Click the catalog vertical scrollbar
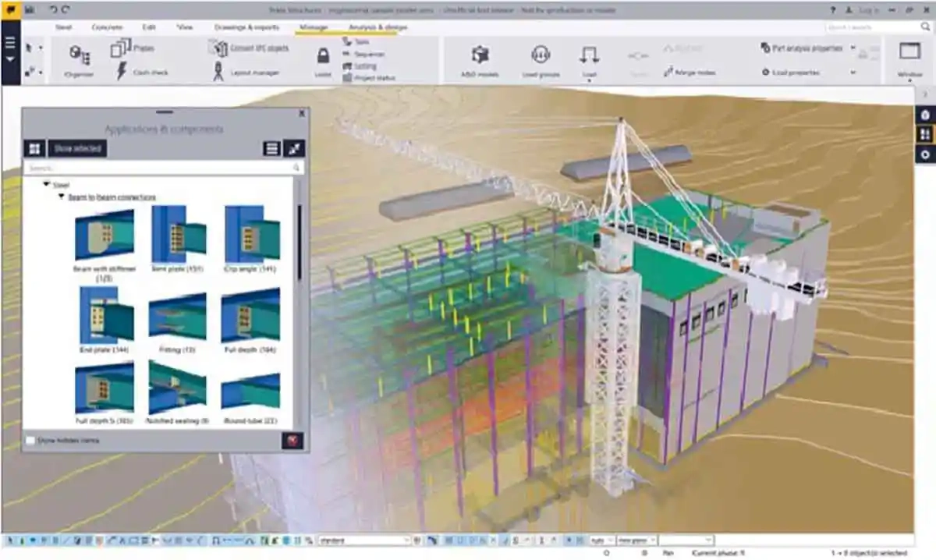 (x=299, y=242)
